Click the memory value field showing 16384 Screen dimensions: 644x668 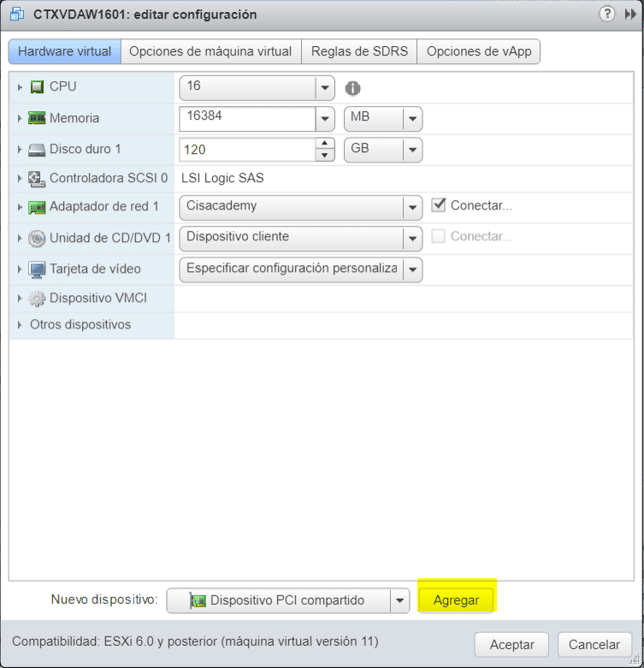click(247, 119)
